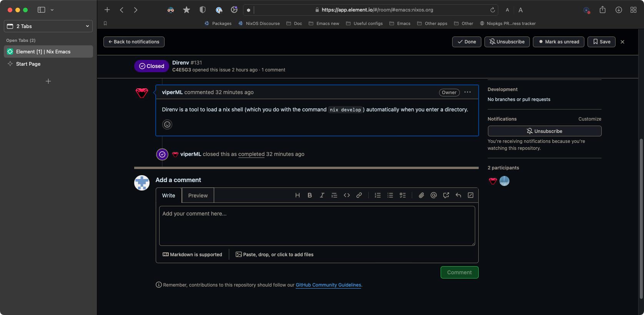Viewport: 644px width, 315px height.
Task: Show browser downloads
Action: point(619,10)
